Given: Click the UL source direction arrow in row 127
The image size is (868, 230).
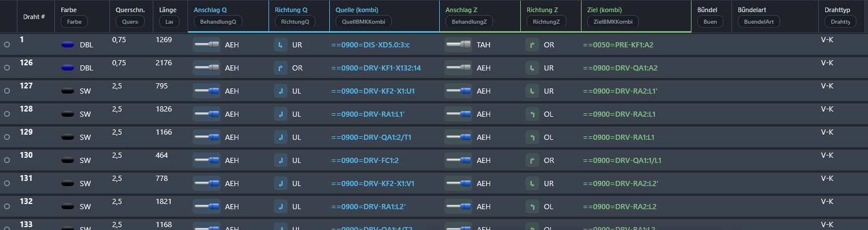Looking at the screenshot, I should [281, 91].
